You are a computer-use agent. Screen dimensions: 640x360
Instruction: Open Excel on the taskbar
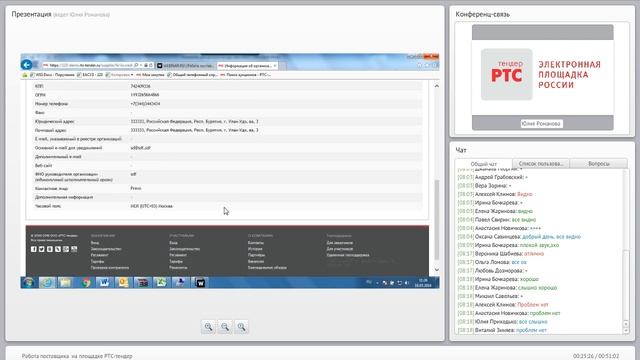(161, 282)
